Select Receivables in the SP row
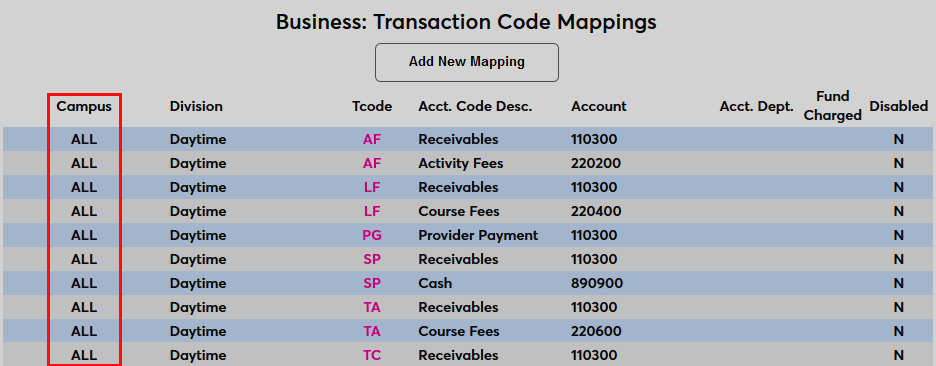936x366 pixels. pos(458,259)
